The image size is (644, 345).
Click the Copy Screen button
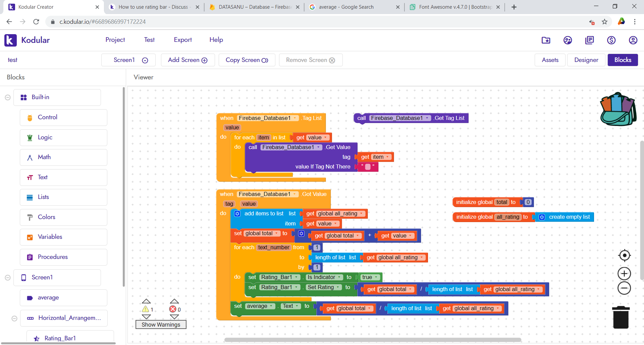[x=247, y=60]
